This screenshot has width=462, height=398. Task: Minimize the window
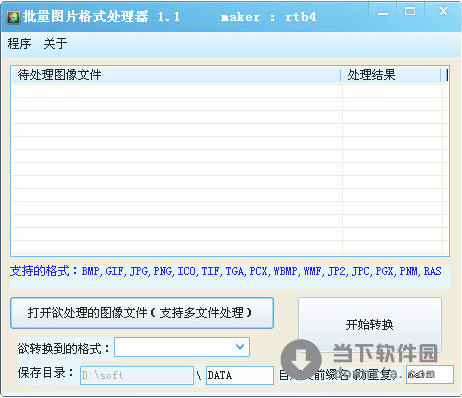383,13
